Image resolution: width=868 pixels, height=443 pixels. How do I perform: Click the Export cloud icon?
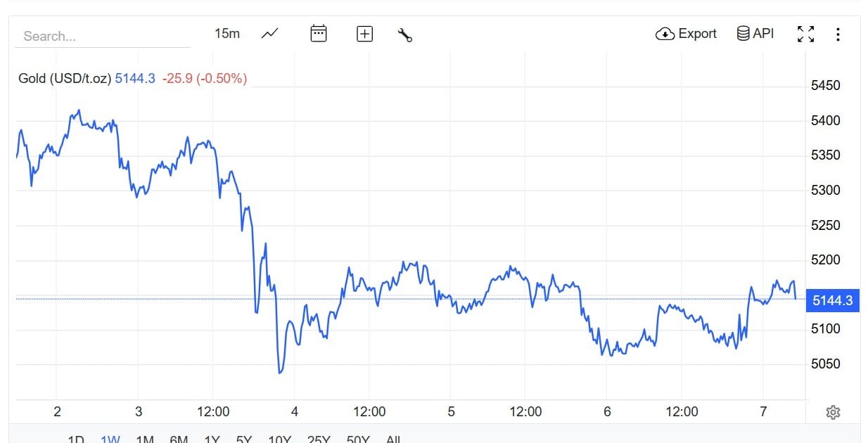[664, 33]
